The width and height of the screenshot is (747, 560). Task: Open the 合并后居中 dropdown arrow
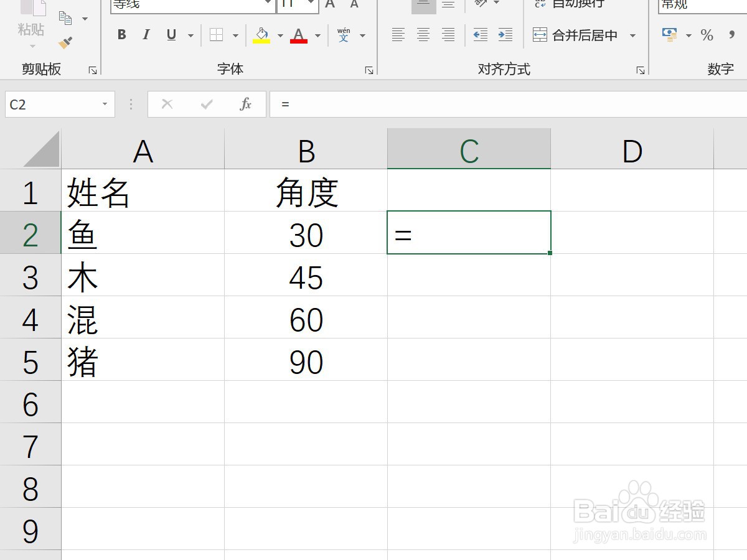pyautogui.click(x=634, y=35)
